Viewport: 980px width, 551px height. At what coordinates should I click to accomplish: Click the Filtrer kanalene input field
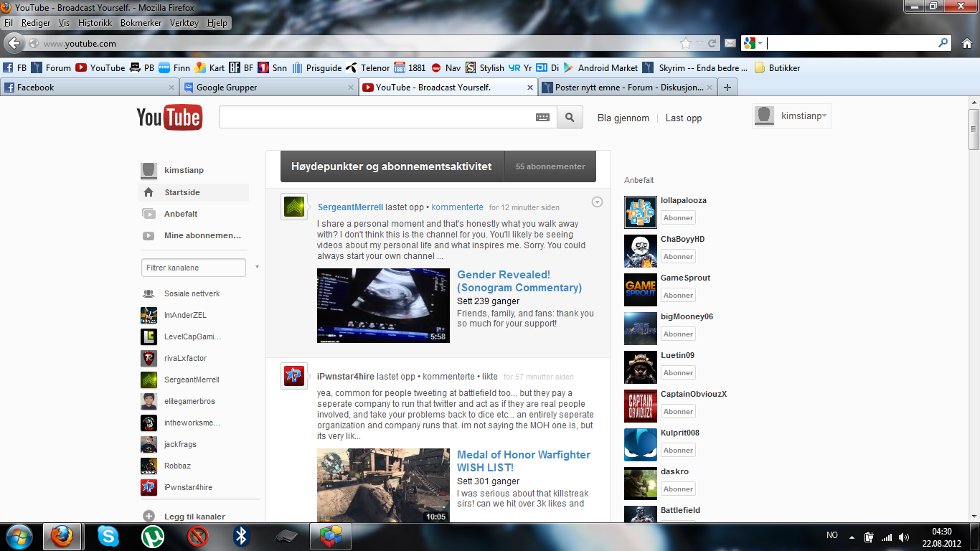click(x=194, y=268)
